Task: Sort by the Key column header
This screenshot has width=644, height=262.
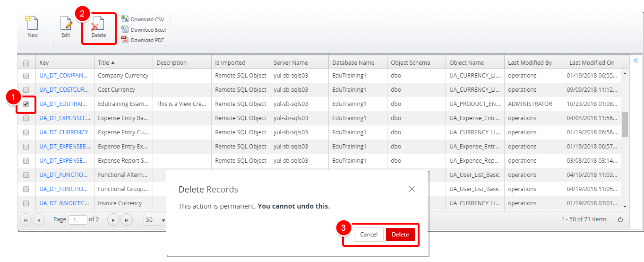Action: (65, 62)
